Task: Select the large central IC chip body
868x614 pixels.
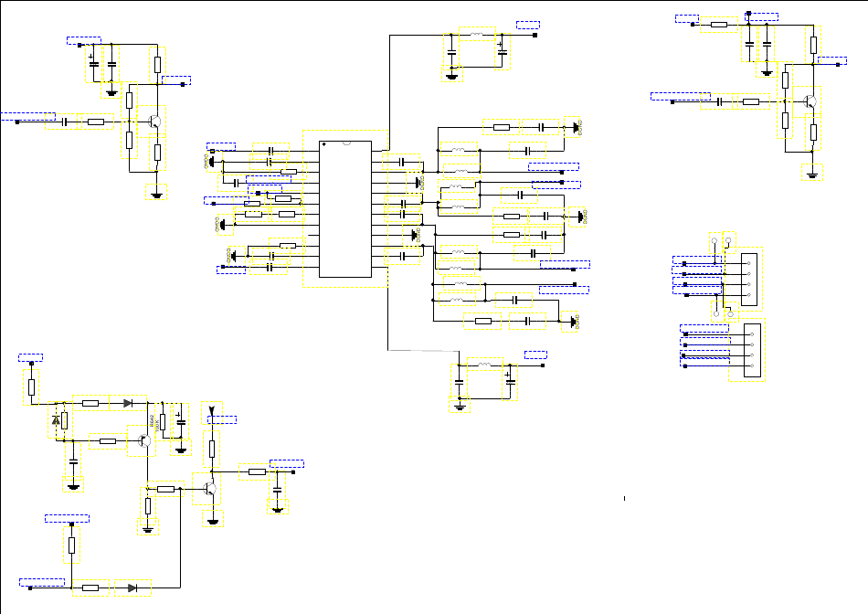Action: (x=344, y=208)
